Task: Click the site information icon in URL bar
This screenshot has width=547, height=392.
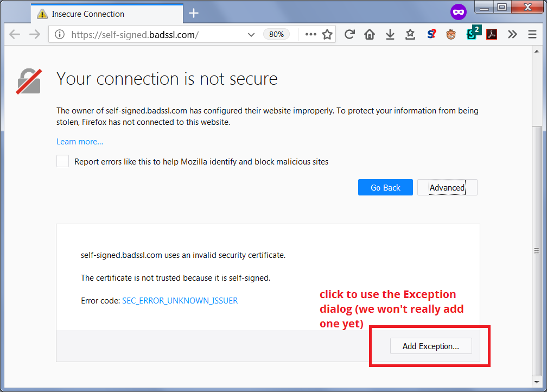Action: tap(60, 34)
